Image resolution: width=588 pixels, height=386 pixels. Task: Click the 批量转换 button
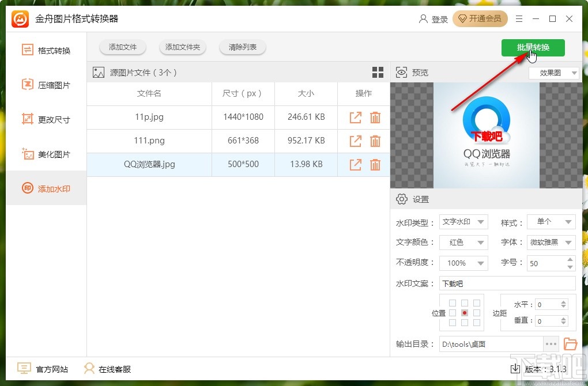coord(533,48)
